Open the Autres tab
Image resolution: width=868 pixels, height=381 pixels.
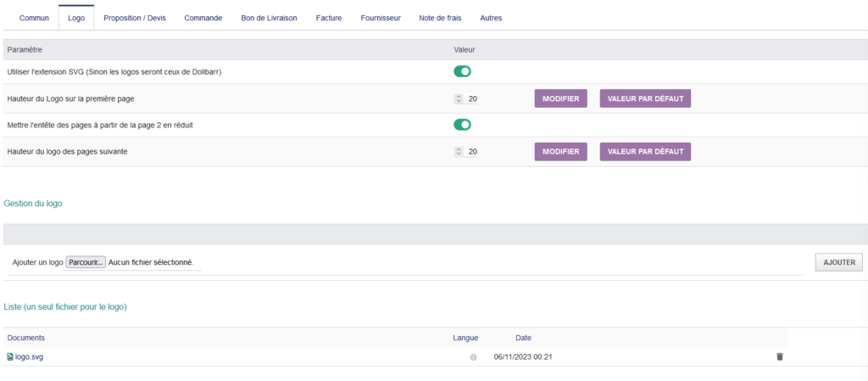[491, 18]
